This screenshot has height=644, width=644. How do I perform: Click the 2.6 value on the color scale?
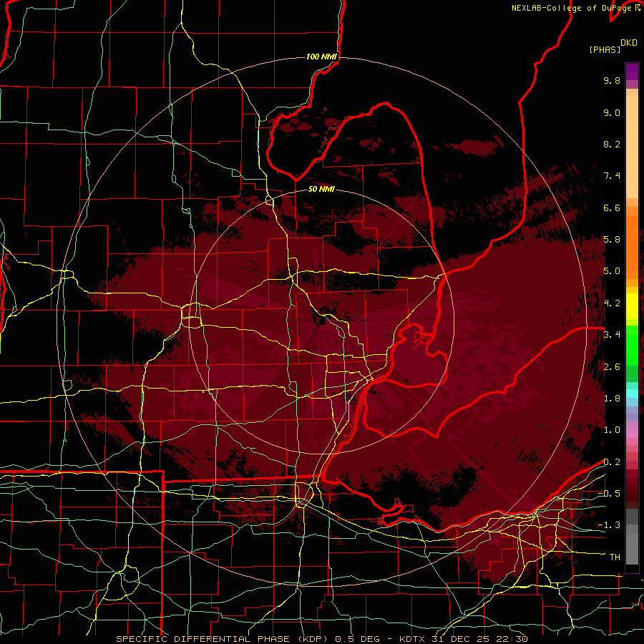(612, 367)
